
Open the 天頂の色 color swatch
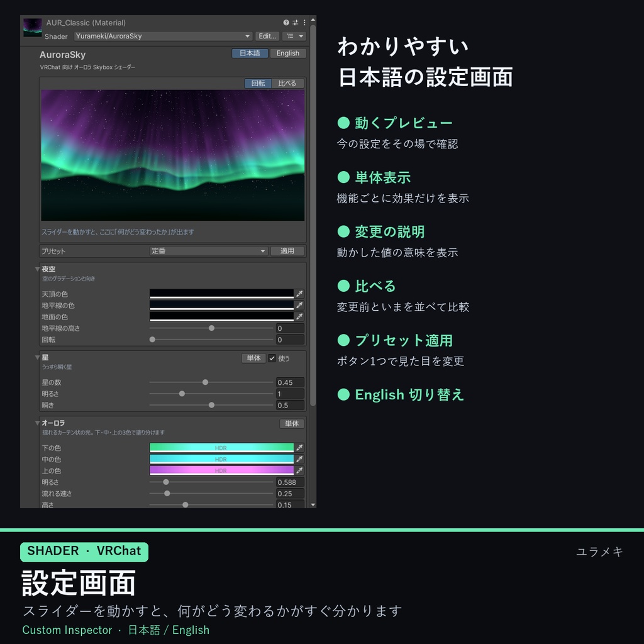click(221, 294)
